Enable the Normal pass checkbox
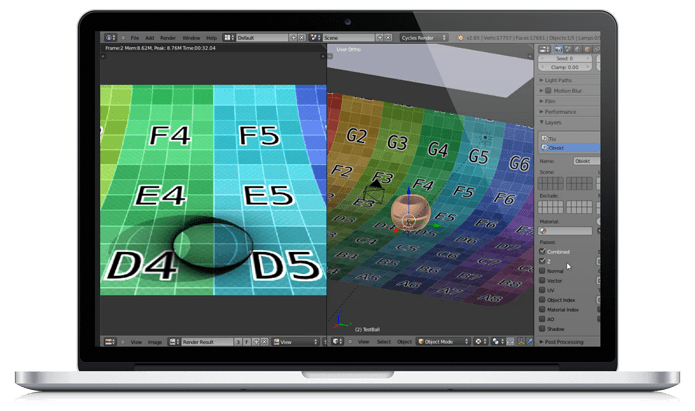Viewport: 695px width, 411px height. (543, 271)
